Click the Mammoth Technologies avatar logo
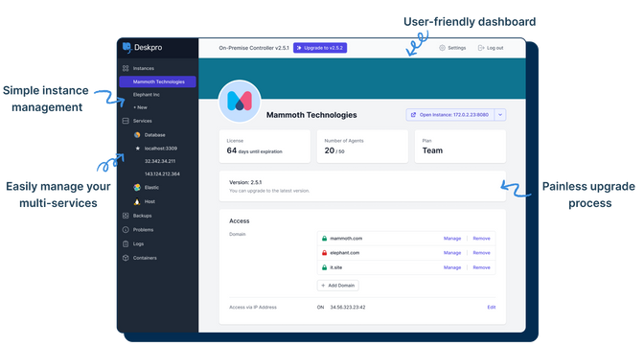 pyautogui.click(x=240, y=102)
